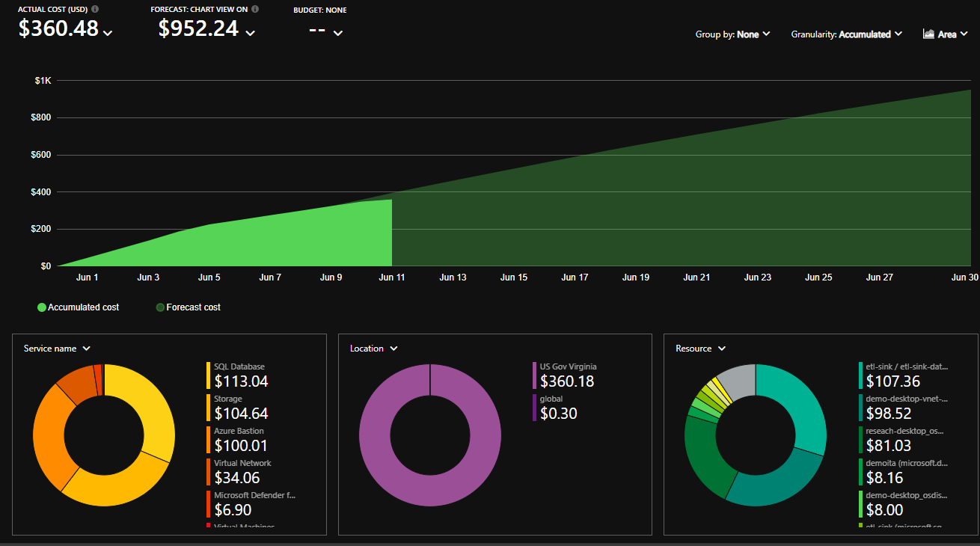Click the dark green Forecast cost legend dot
This screenshot has height=546, width=980.
pos(160,307)
